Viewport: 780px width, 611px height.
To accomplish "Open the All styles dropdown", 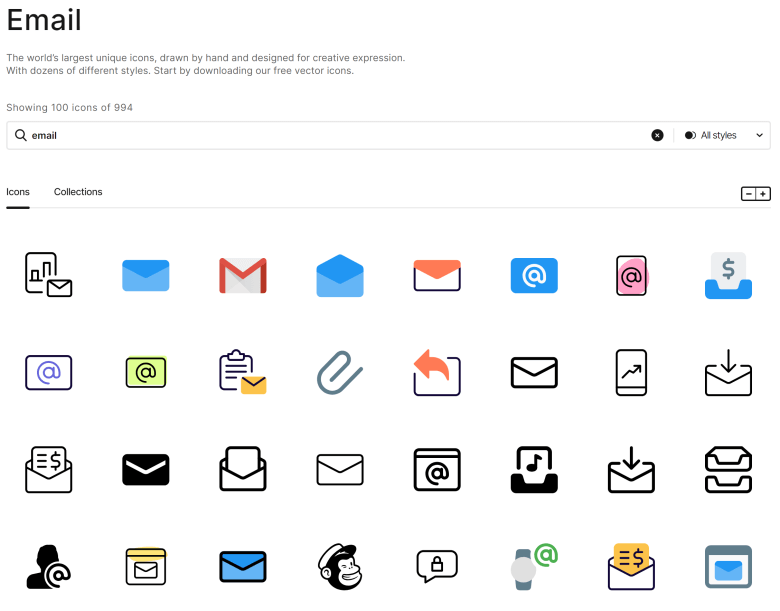I will click(724, 135).
